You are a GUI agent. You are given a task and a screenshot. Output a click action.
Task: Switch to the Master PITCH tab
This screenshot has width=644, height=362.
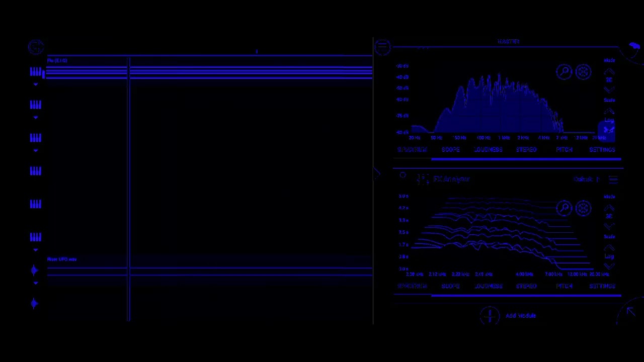564,150
